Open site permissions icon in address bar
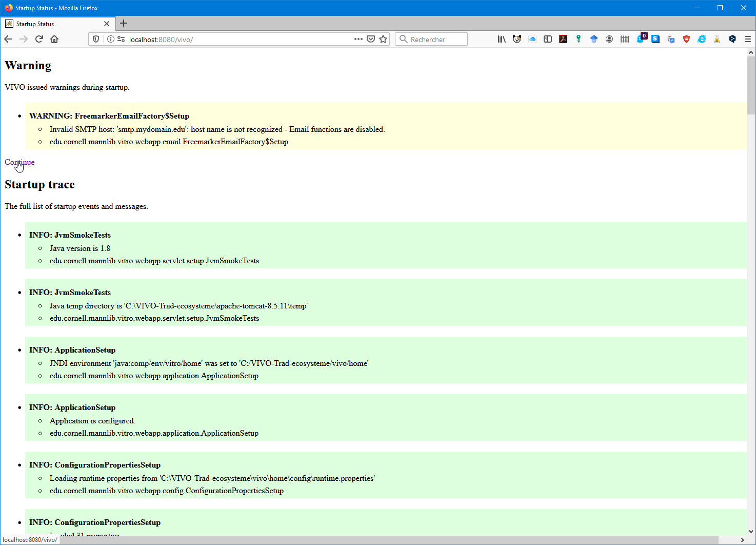 pos(121,39)
